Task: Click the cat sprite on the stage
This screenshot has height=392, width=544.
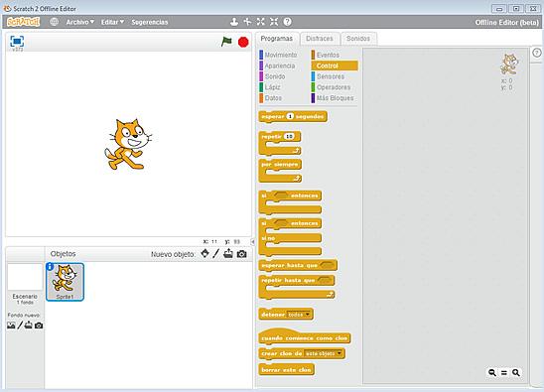Action: [127, 144]
